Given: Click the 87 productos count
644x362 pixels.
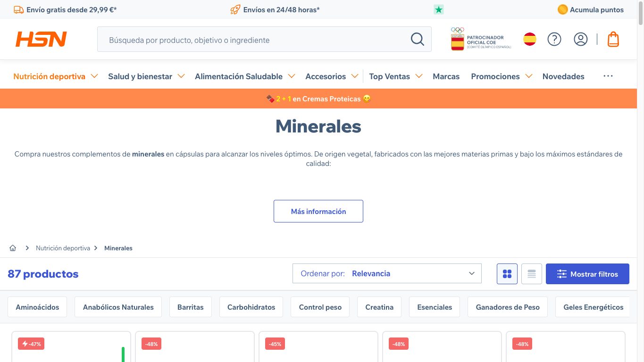Looking at the screenshot, I should (x=43, y=274).
